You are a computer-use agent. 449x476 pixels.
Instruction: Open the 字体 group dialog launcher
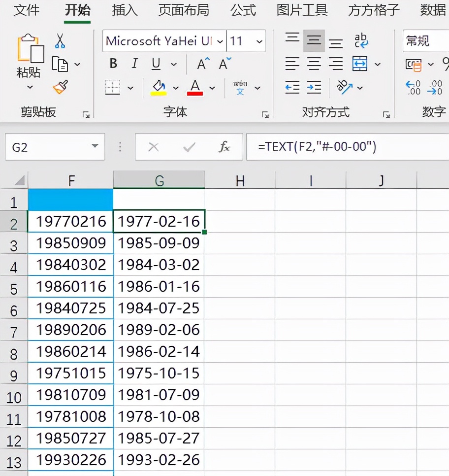click(x=265, y=113)
